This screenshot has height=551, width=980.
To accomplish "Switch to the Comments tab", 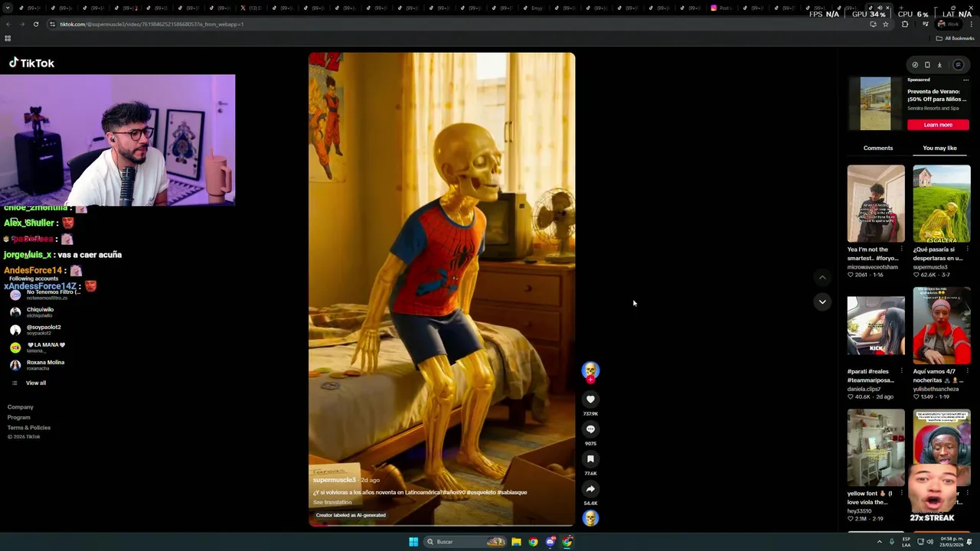I will 878,148.
